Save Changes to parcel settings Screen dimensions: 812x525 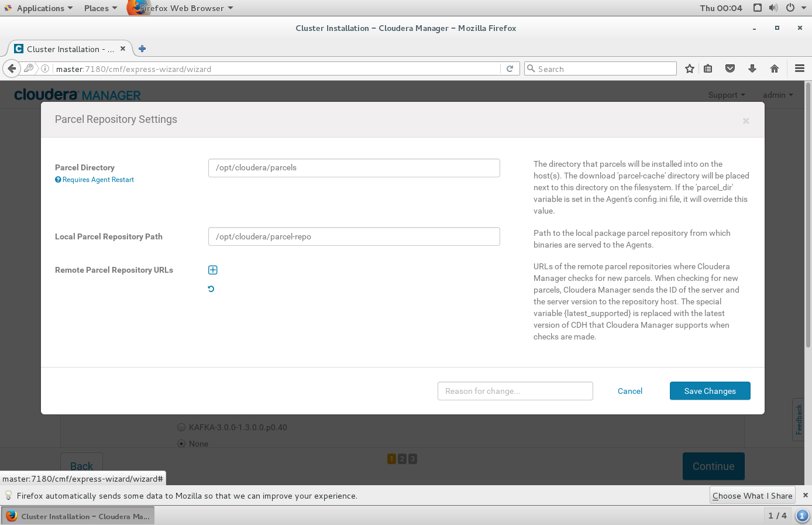[x=710, y=391]
